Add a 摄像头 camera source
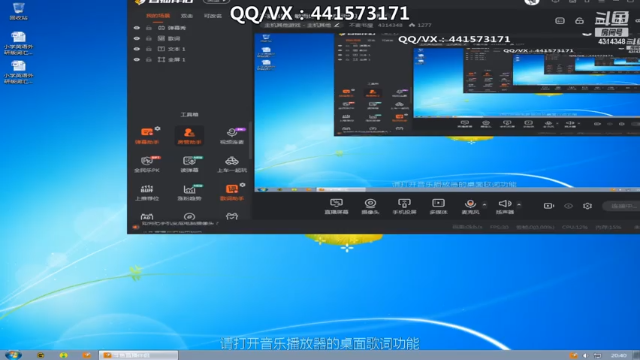The height and width of the screenshot is (360, 640). tap(370, 206)
